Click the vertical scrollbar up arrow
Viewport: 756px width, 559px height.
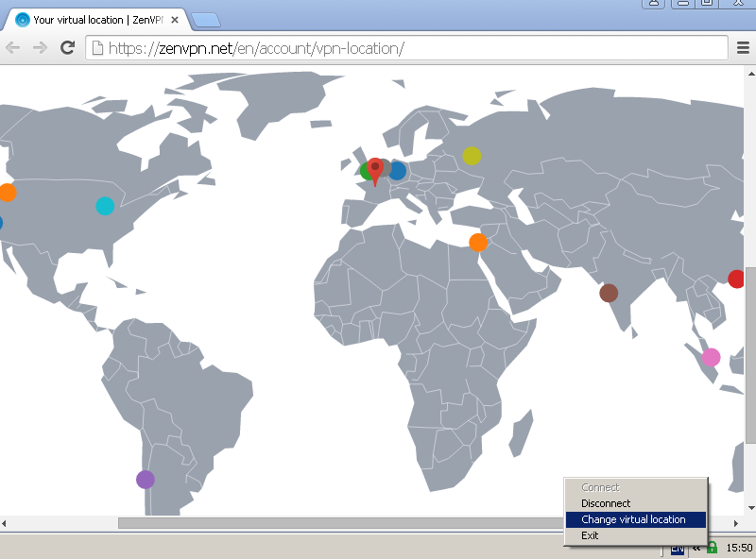tap(750, 74)
